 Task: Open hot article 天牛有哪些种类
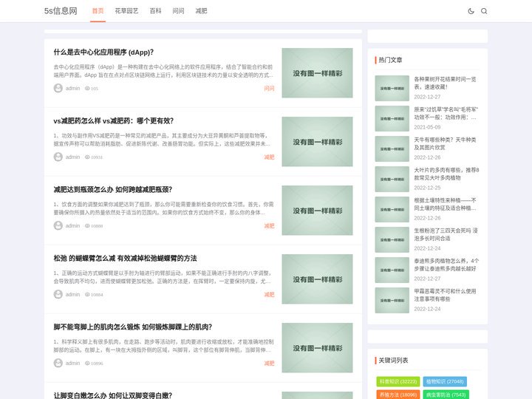(x=445, y=143)
